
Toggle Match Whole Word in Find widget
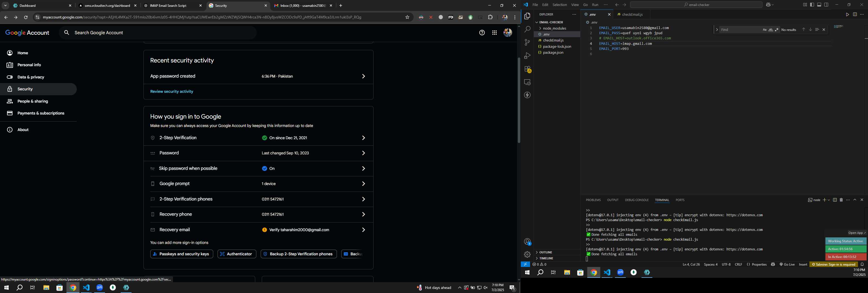coord(771,30)
